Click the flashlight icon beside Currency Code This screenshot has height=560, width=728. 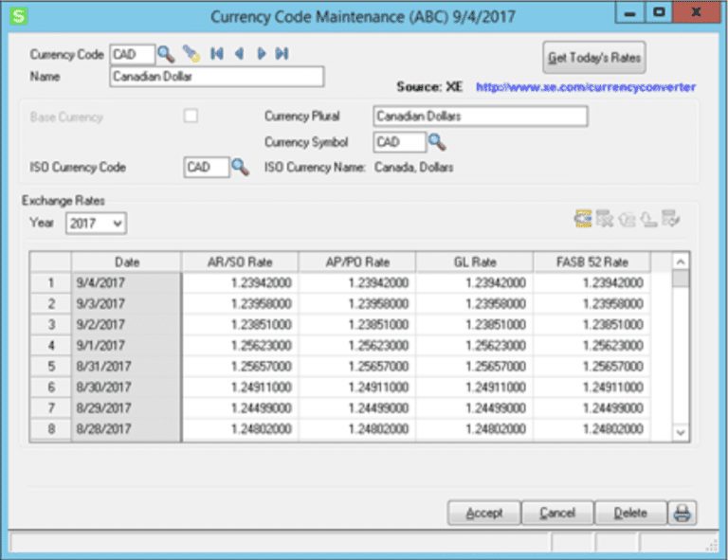[x=191, y=55]
